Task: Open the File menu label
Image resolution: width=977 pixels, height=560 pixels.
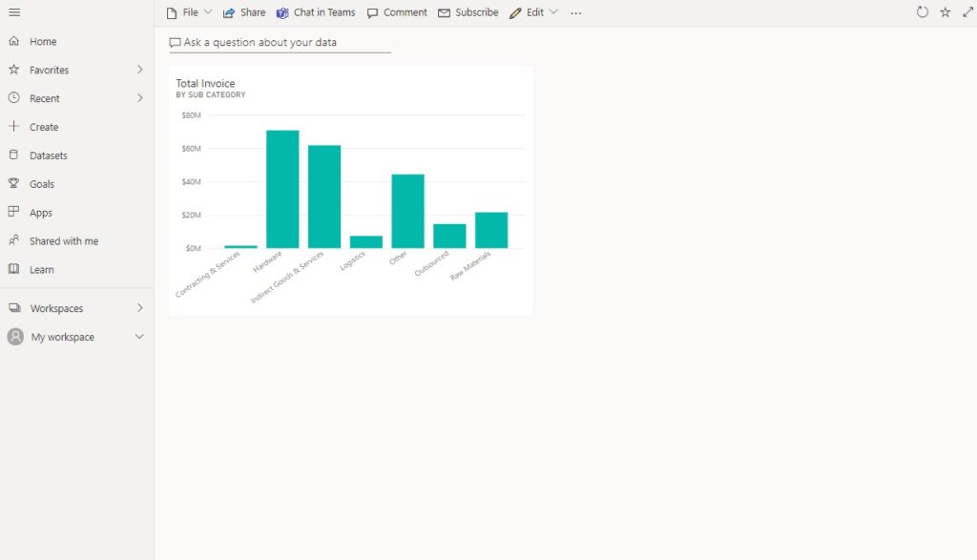Action: click(190, 12)
